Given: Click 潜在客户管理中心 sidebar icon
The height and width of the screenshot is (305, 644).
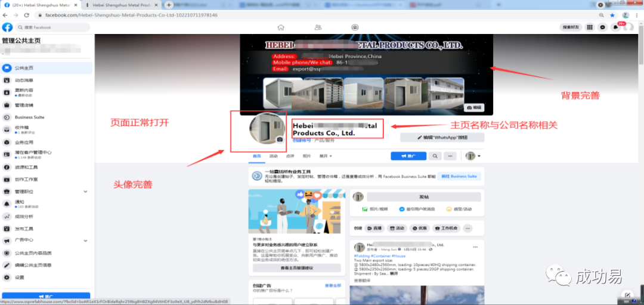Looking at the screenshot, I should tap(7, 155).
